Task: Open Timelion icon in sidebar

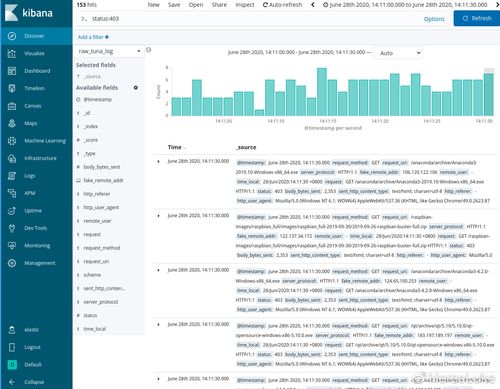Action: point(12,88)
